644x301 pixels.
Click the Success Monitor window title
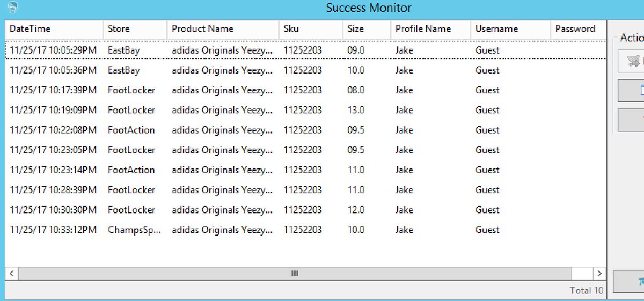[369, 8]
